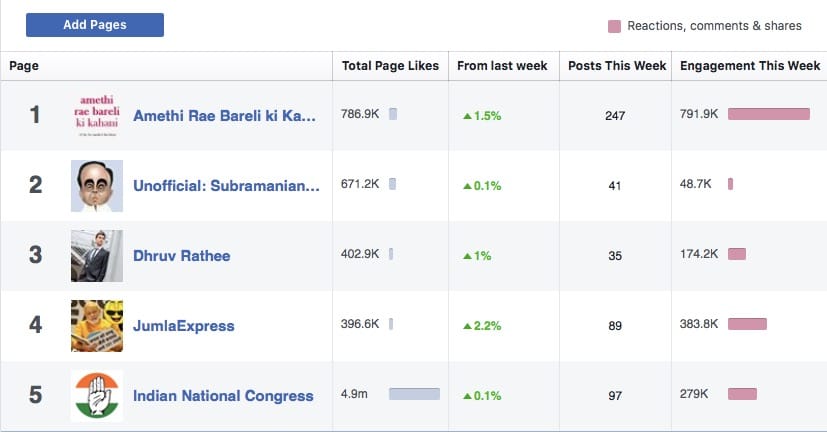This screenshot has height=432, width=827.
Task: Click the Add Pages button
Action: (x=95, y=25)
